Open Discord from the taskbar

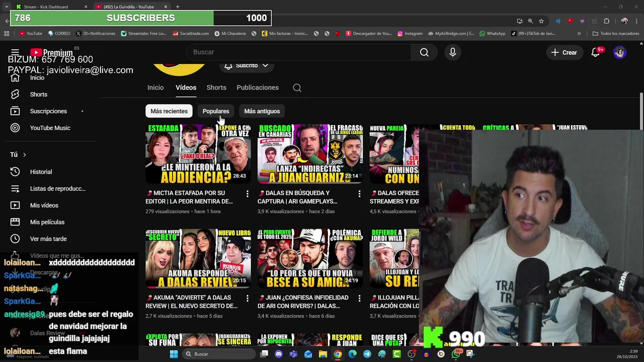tap(279, 354)
